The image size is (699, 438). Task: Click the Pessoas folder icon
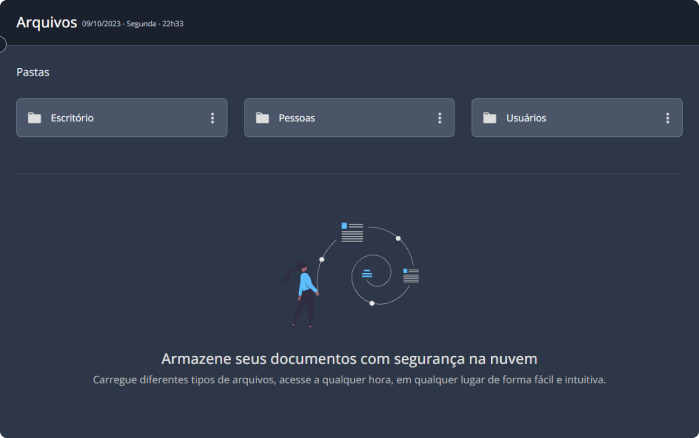tap(262, 118)
